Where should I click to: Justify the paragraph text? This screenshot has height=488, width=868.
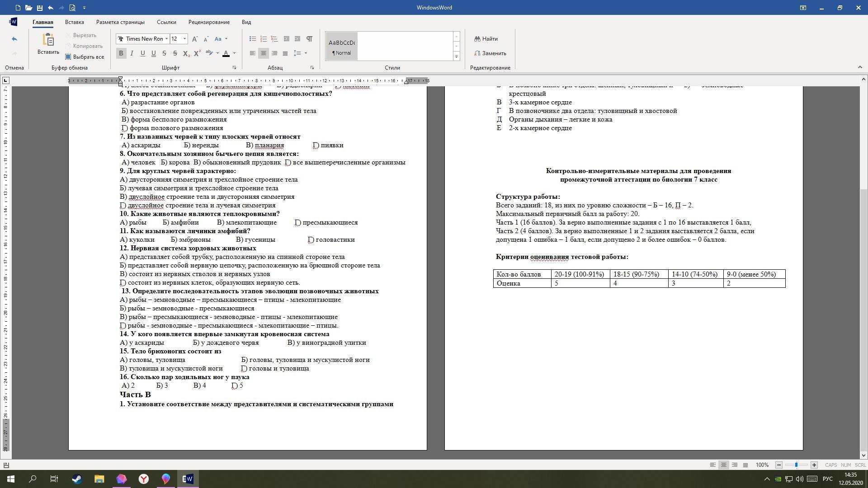pyautogui.click(x=285, y=53)
